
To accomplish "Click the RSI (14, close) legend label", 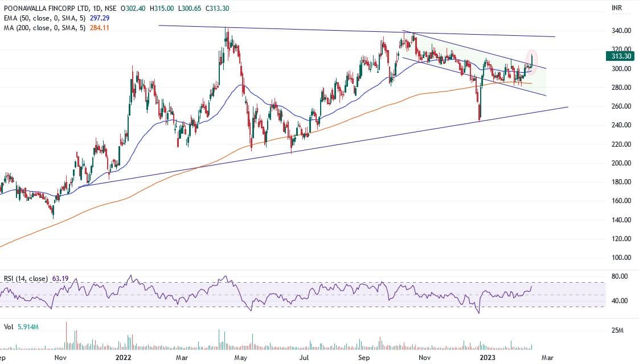I will (24, 279).
